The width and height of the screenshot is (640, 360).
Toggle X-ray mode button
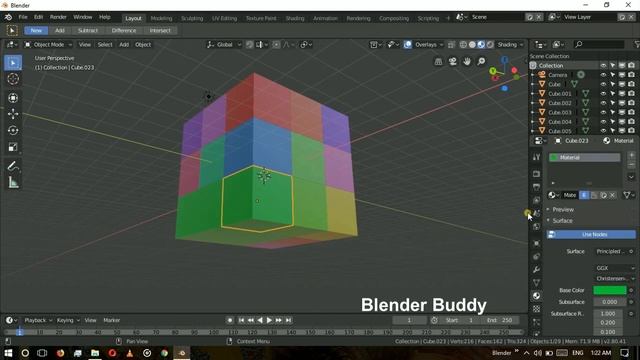point(451,44)
